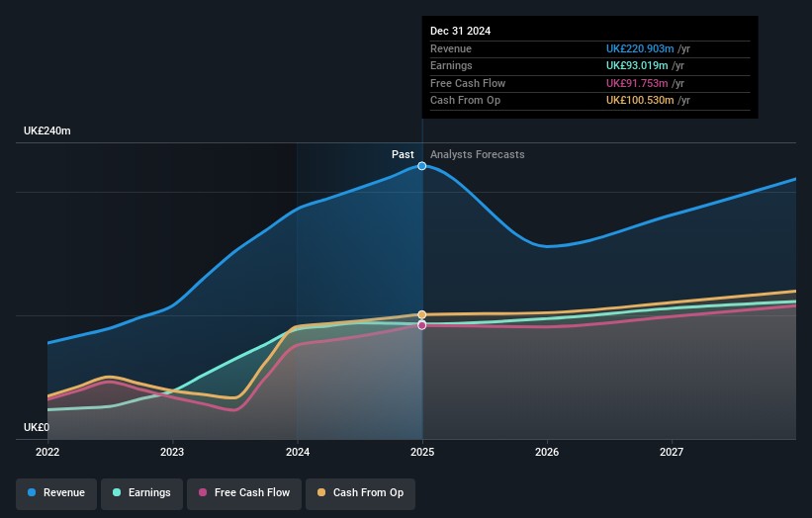Click the 2022 x-axis label
The image size is (812, 518).
47,453
